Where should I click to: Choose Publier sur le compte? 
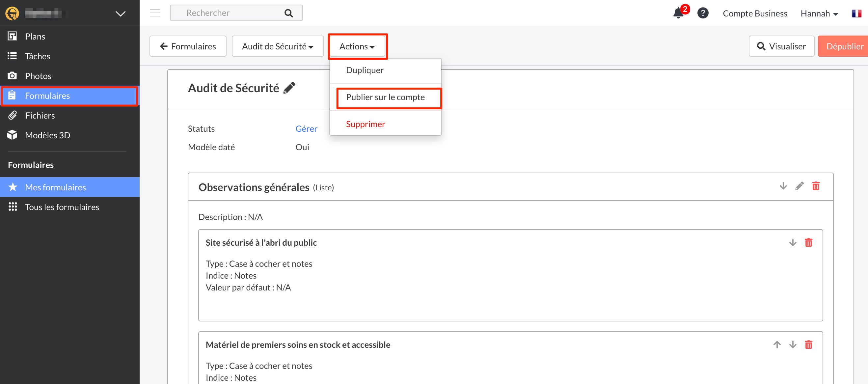pos(385,97)
